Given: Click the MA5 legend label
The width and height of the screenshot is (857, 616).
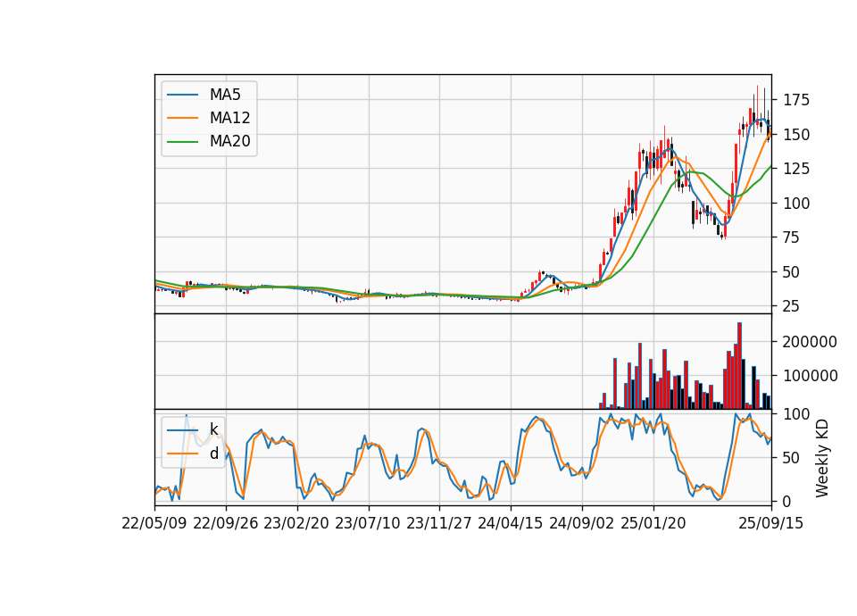Looking at the screenshot, I should [225, 95].
